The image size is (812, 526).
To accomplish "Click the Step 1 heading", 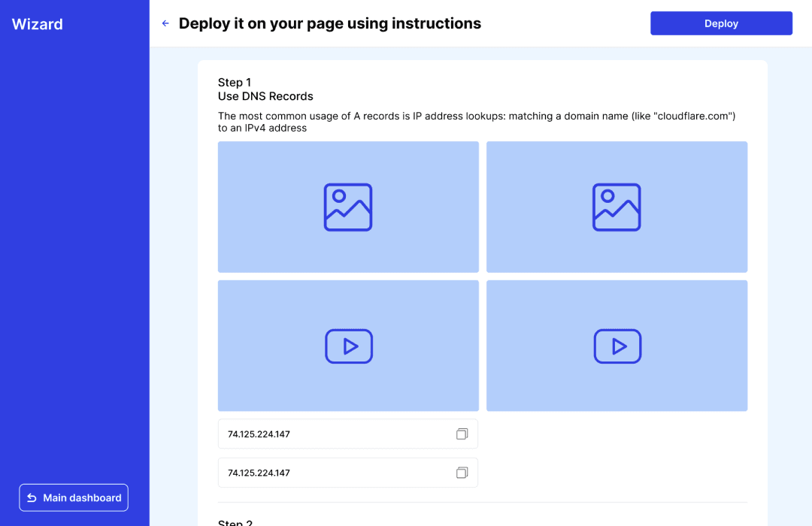I will tap(235, 82).
